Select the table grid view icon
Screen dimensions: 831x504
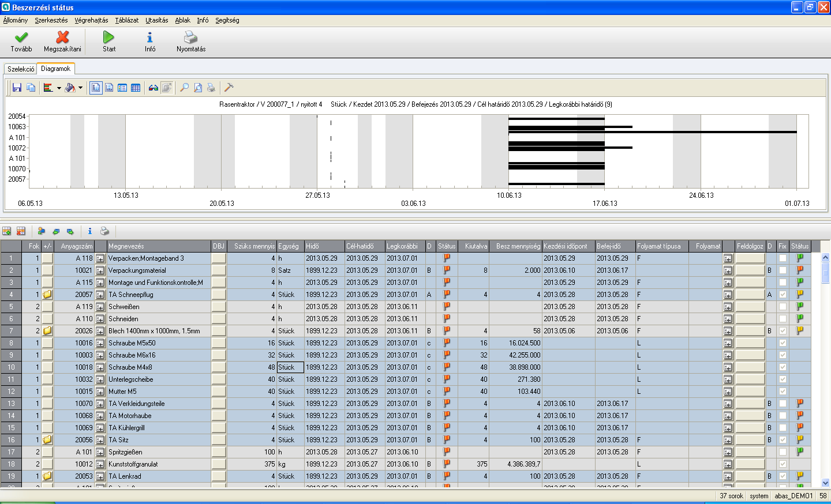point(136,88)
